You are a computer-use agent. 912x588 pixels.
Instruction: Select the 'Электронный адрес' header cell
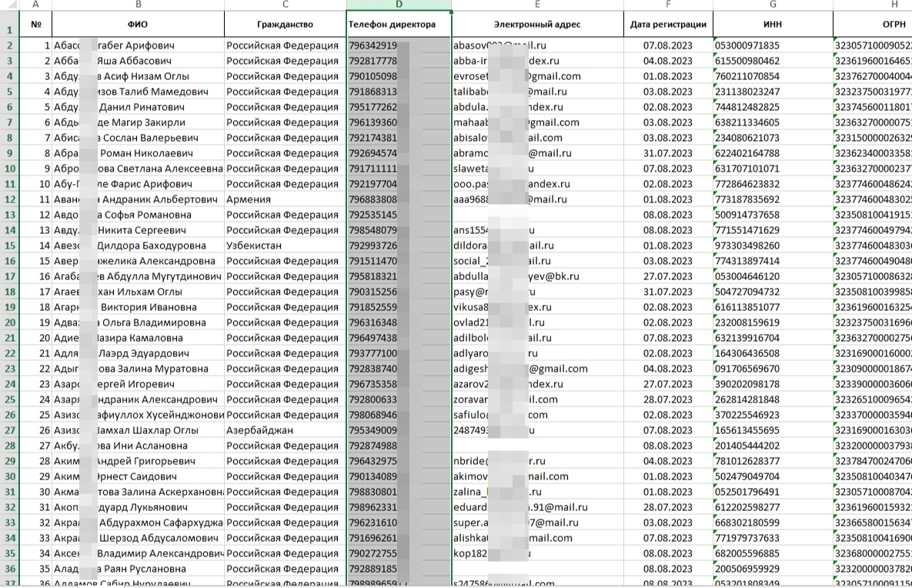[x=538, y=25]
